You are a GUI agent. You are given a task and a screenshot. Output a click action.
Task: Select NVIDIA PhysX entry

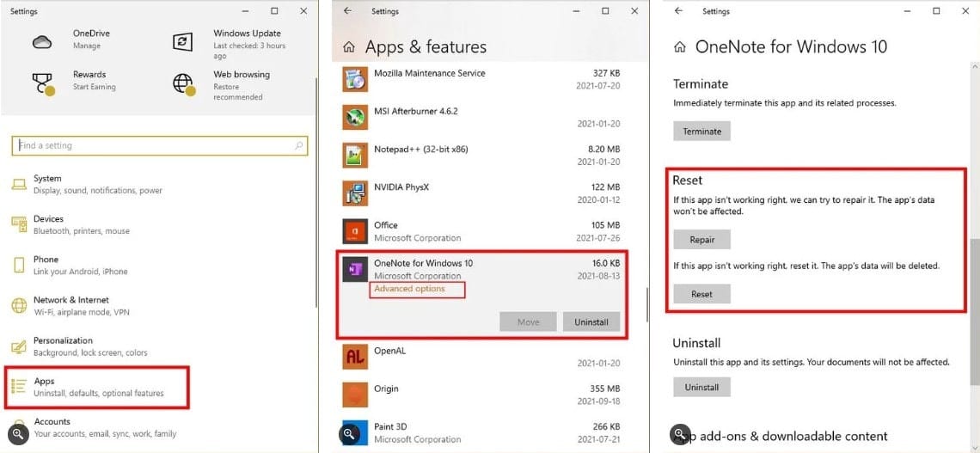click(x=482, y=193)
